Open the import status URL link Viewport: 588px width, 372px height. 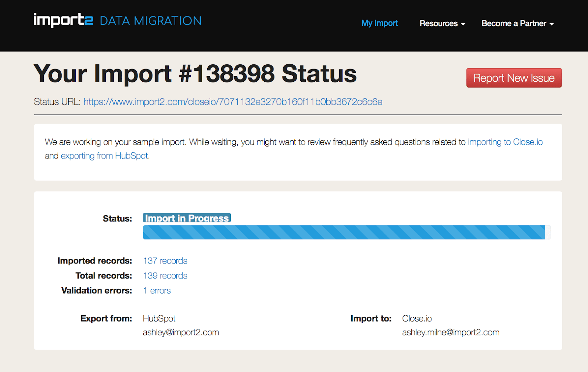click(x=233, y=102)
